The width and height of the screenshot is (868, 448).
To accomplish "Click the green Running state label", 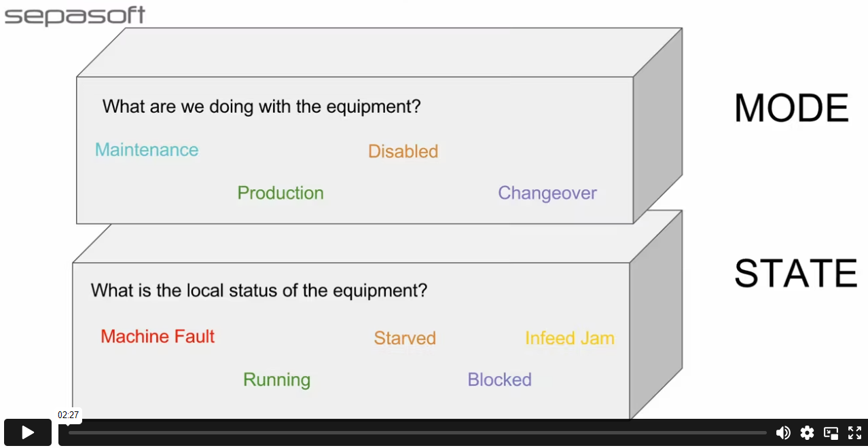I will point(276,379).
